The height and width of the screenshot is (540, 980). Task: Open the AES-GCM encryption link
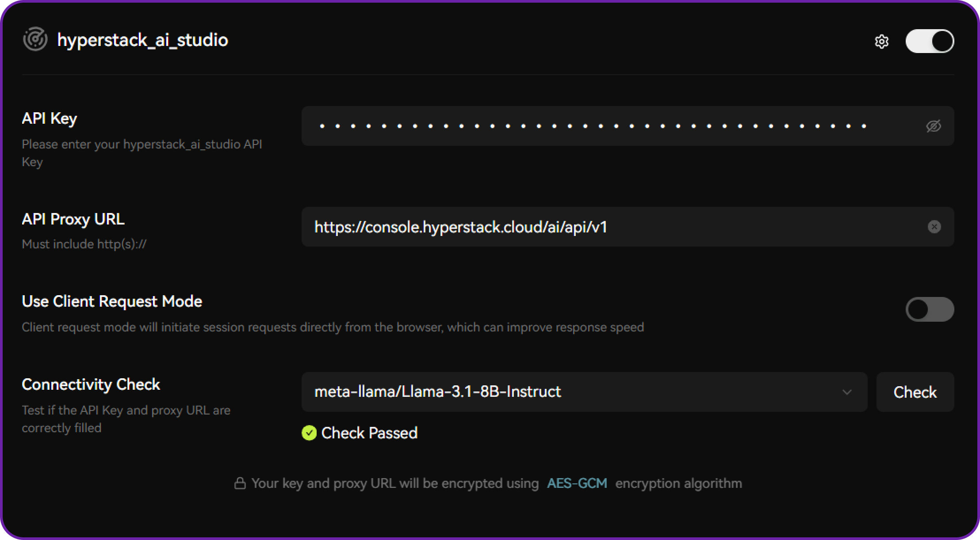[577, 483]
